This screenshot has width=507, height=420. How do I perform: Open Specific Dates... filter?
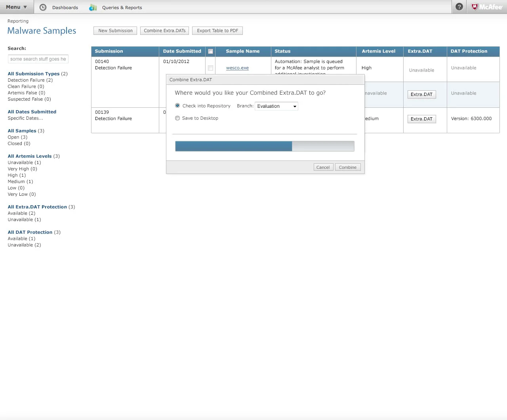(25, 118)
